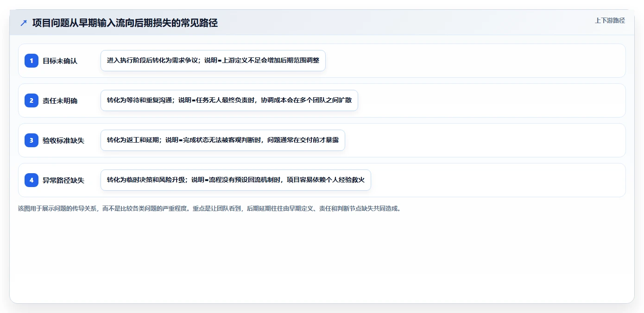Screen dimensions: 644x313
Task: Click the footnote starting 该图用于展示问题的传导关系
Action: (x=209, y=208)
